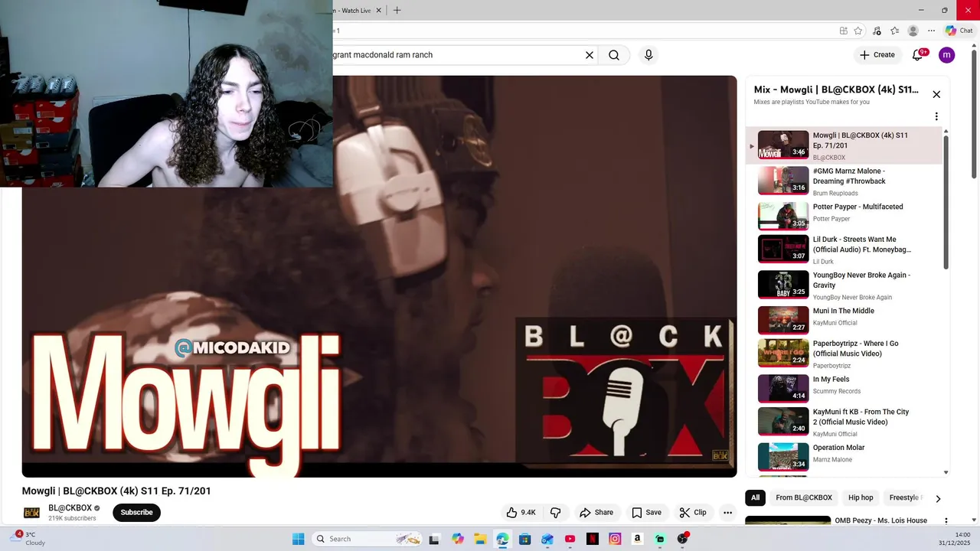Screen dimensions: 980x551
Task: Play 'Paperboytripz - Where I Go'
Action: click(x=844, y=354)
